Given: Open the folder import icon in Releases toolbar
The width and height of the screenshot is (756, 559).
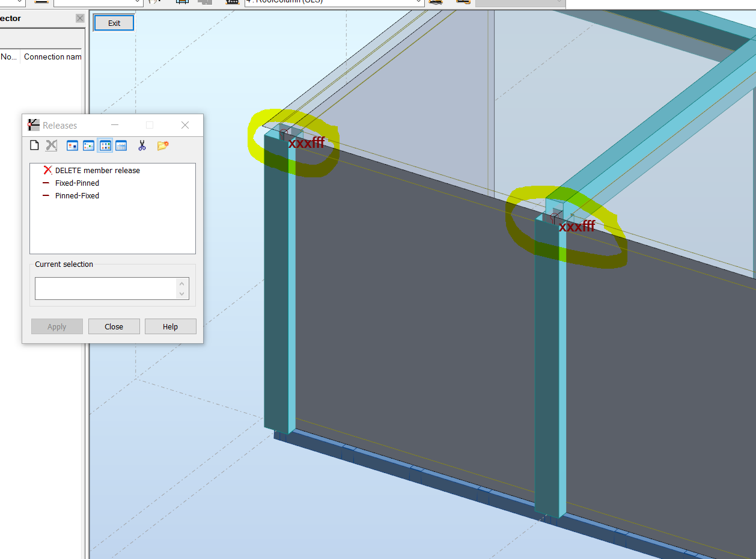Looking at the screenshot, I should tap(162, 145).
